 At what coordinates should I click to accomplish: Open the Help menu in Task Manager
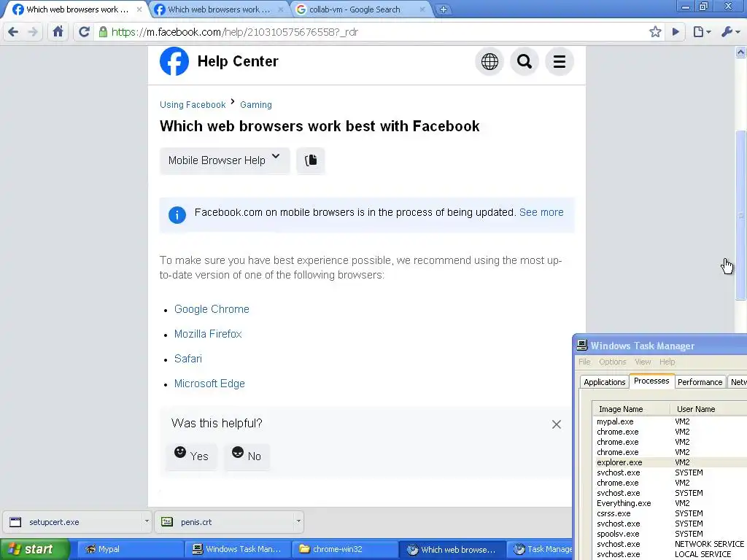(x=667, y=362)
